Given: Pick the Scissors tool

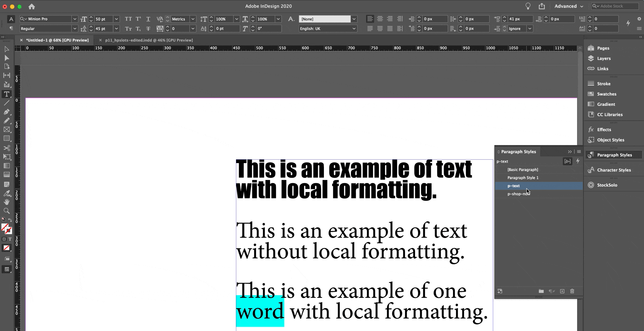Looking at the screenshot, I should 6,148.
